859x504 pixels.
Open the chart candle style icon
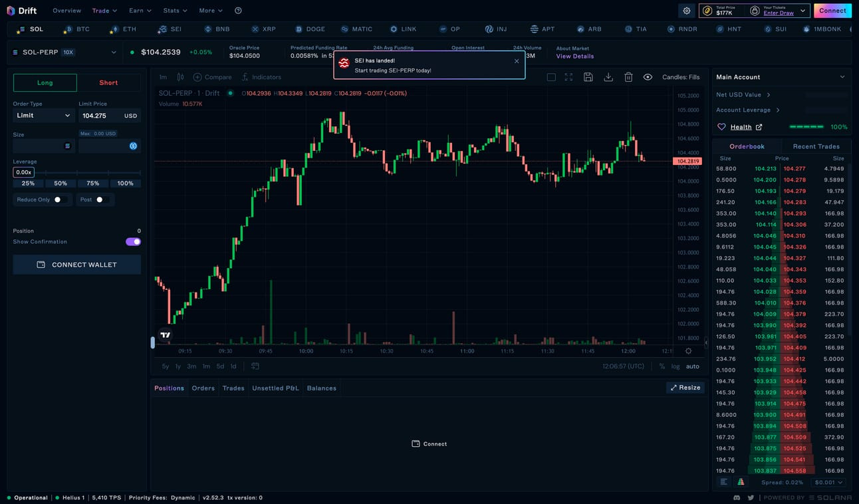[x=180, y=77]
